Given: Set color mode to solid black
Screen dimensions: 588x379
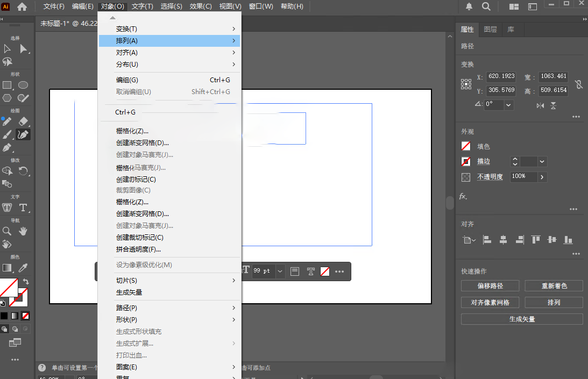Looking at the screenshot, I should [x=4, y=316].
